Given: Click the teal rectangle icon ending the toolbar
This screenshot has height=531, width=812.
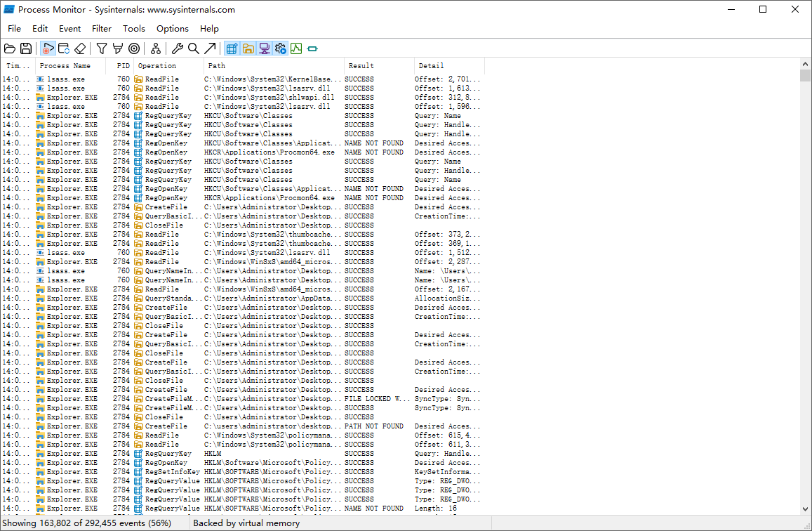Looking at the screenshot, I should (x=312, y=48).
